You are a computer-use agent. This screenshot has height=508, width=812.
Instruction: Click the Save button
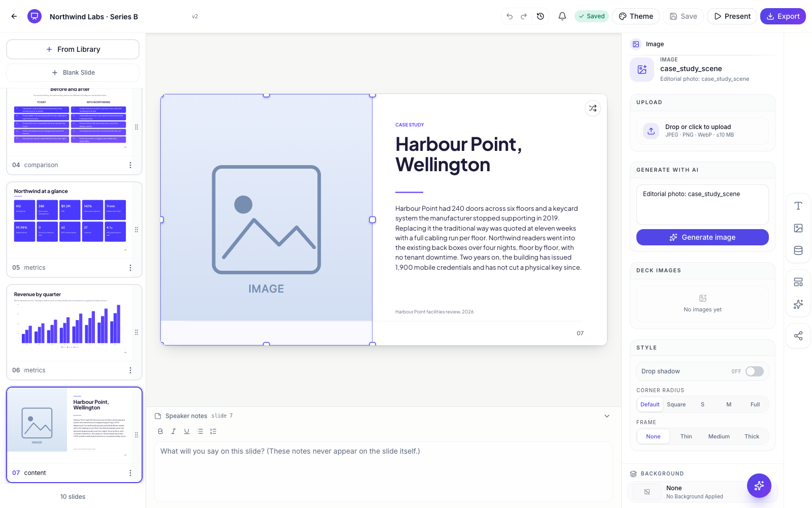pyautogui.click(x=683, y=16)
